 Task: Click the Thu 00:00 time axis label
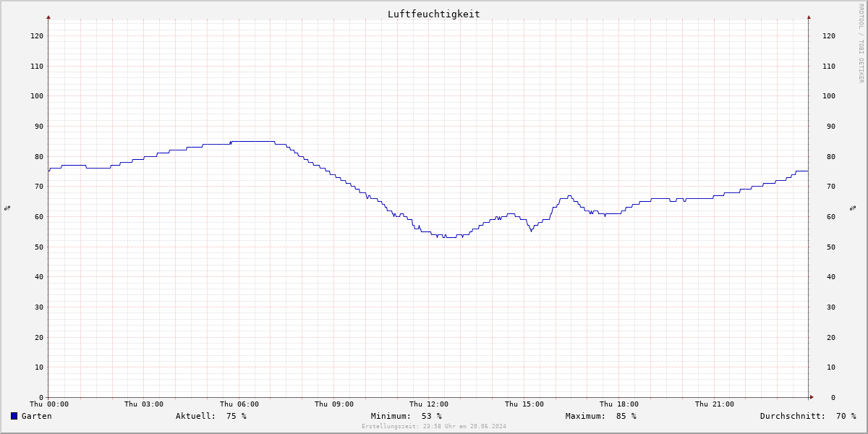point(49,404)
